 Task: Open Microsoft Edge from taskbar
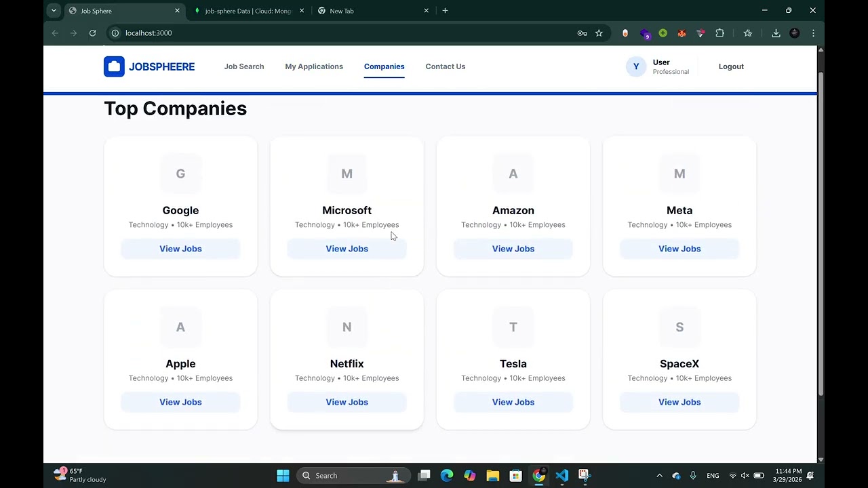[447, 475]
